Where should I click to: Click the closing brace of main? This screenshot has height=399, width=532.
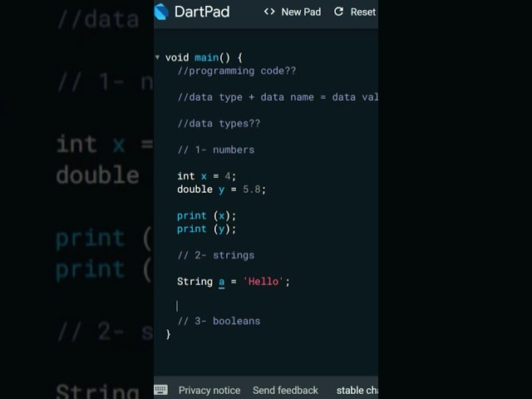pos(168,334)
